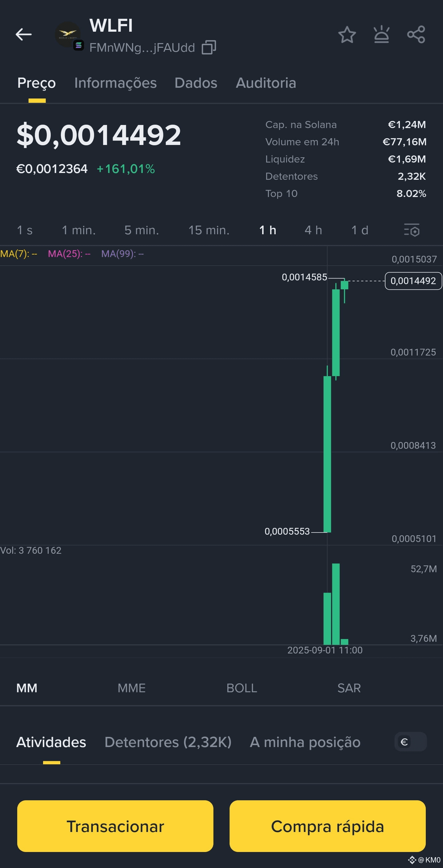The image size is (443, 868).
Task: Add WLFI to favorites with the star
Action: pos(347,35)
